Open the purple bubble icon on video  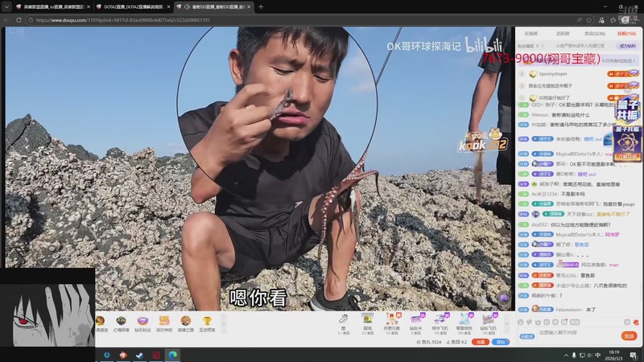(x=504, y=298)
